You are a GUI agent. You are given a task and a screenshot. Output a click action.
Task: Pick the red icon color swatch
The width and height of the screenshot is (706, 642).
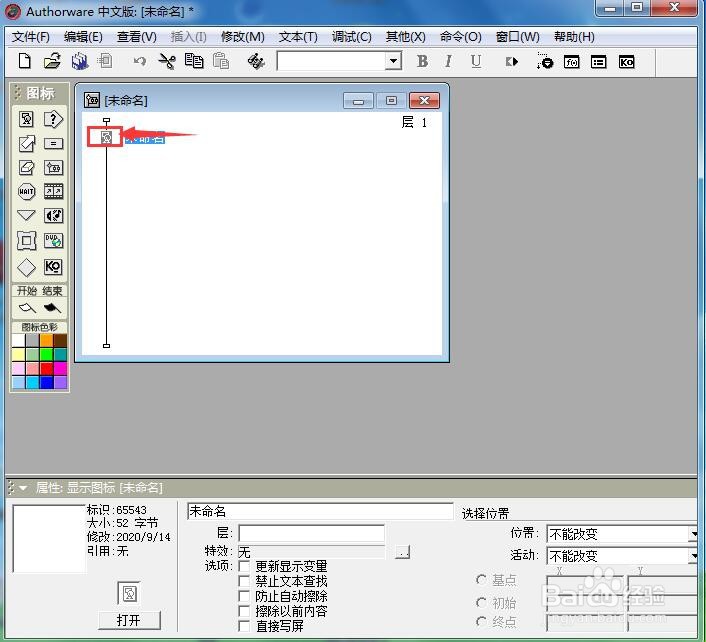[46, 368]
